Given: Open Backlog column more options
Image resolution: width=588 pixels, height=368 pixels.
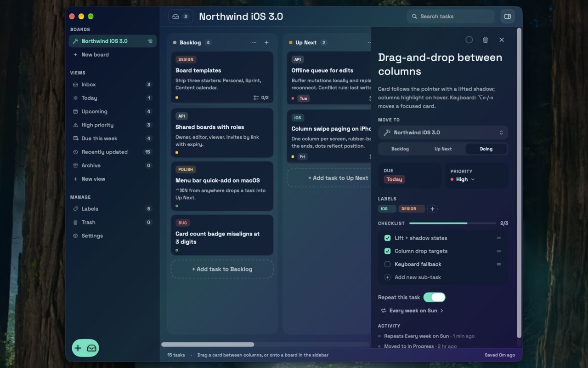Looking at the screenshot, I should 254,43.
